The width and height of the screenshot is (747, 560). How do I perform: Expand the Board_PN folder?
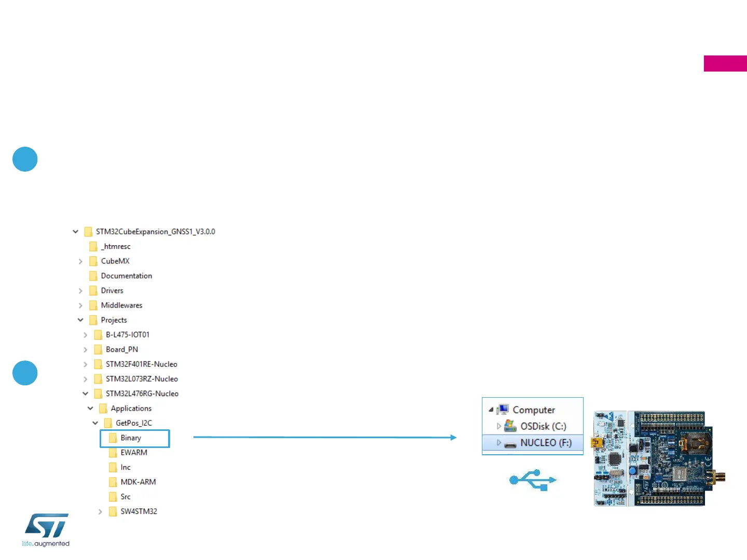coord(86,349)
